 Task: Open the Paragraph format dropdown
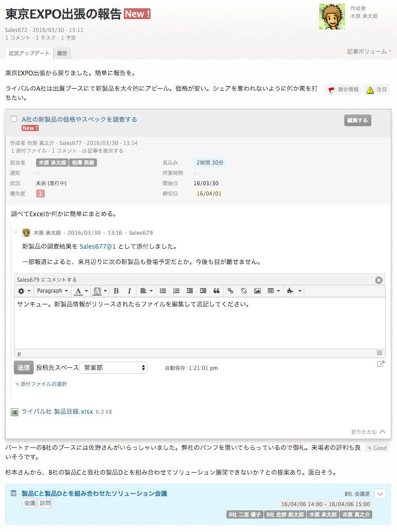52,291
